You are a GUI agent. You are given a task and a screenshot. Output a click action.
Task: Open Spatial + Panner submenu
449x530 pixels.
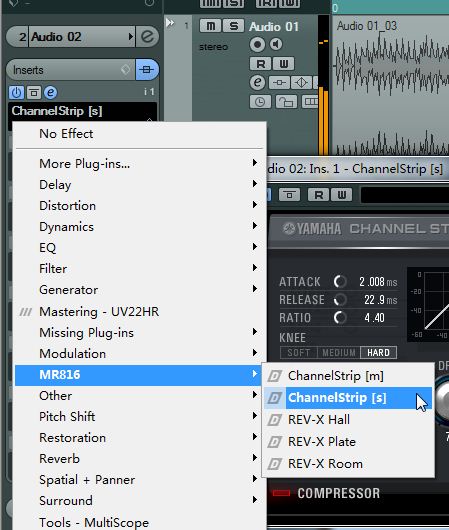pos(139,480)
